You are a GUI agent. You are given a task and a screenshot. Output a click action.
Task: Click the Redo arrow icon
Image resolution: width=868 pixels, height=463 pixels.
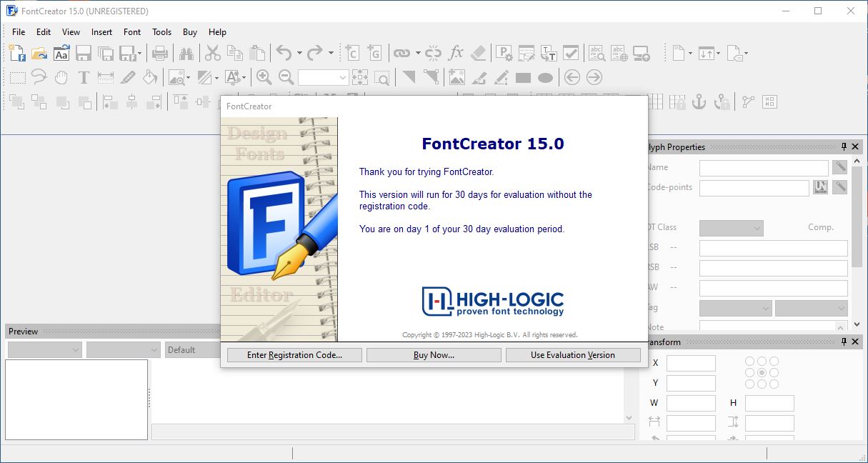(315, 53)
